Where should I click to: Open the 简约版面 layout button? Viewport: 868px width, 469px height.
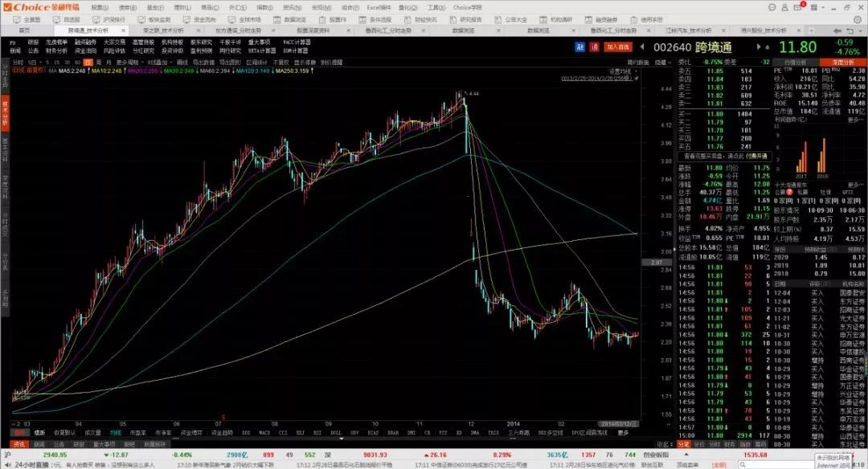(637, 63)
